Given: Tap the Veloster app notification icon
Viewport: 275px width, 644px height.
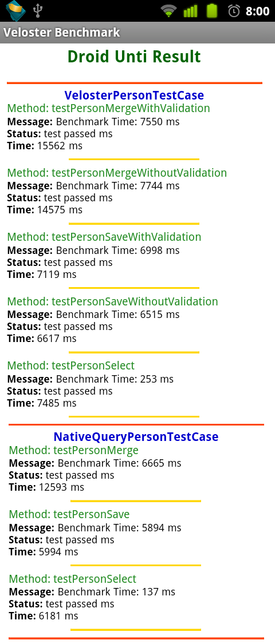Looking at the screenshot, I should coord(15,10).
